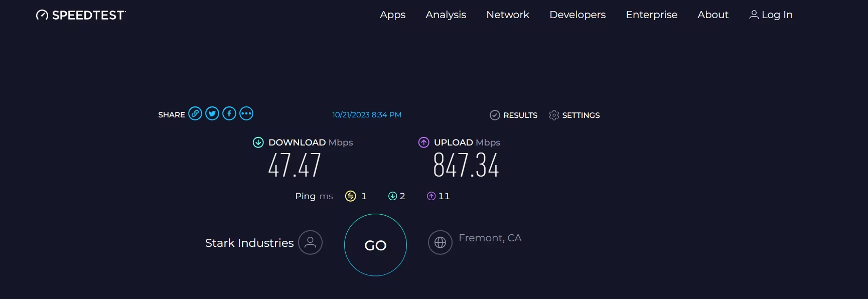
Task: Open the Apps menu item
Action: click(x=392, y=15)
